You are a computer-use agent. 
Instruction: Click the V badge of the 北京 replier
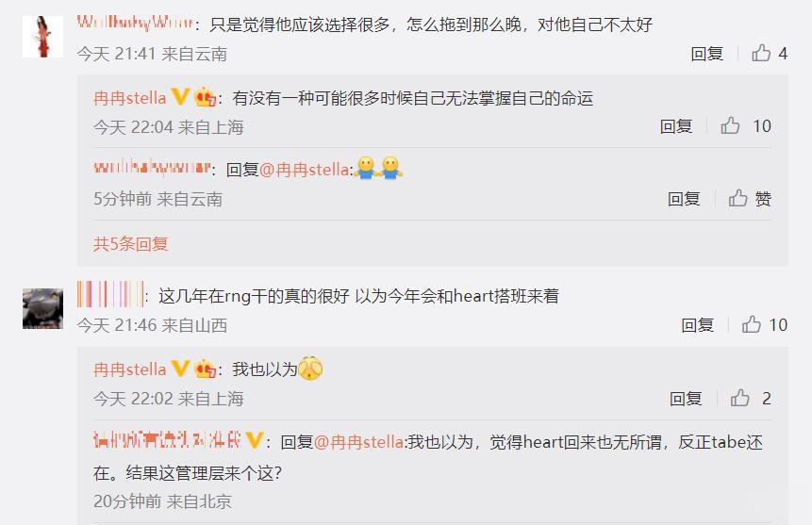(x=255, y=440)
